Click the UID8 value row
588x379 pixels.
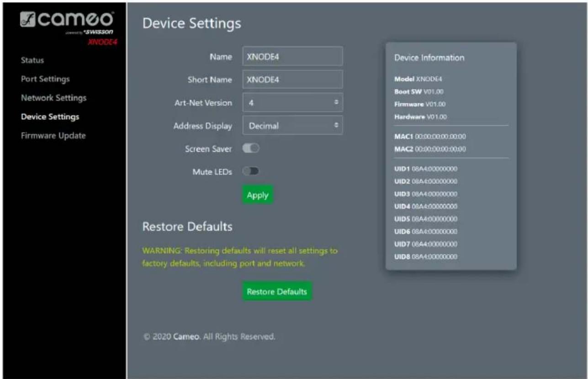click(426, 257)
